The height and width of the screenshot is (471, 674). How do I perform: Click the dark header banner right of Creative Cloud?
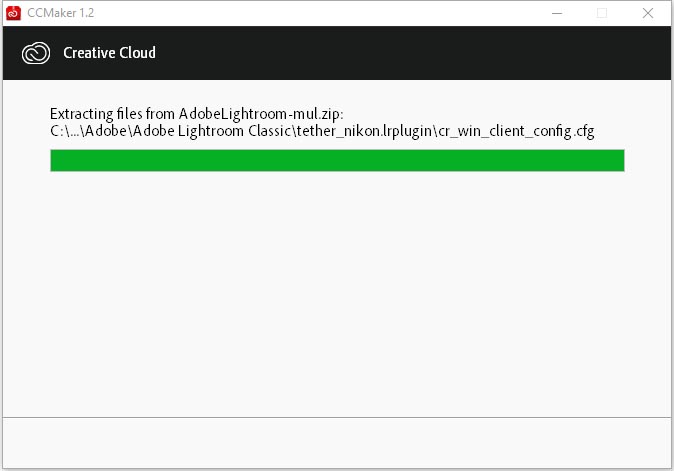(413, 53)
